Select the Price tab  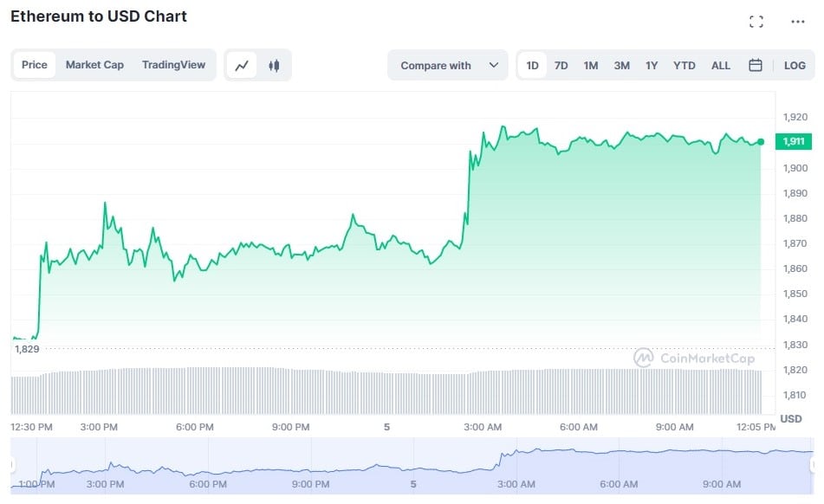point(35,65)
